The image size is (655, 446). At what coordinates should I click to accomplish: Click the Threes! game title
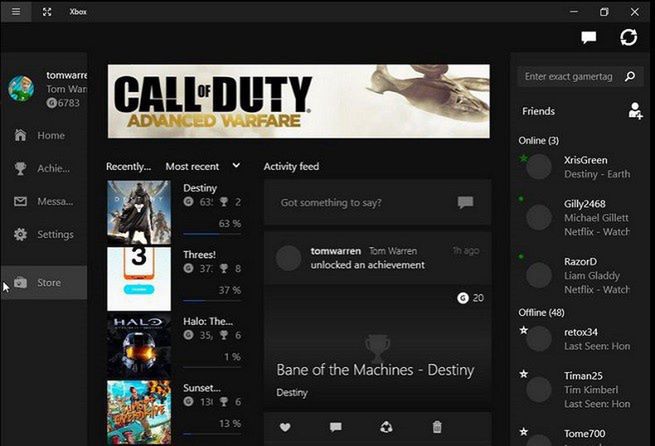[x=199, y=255]
